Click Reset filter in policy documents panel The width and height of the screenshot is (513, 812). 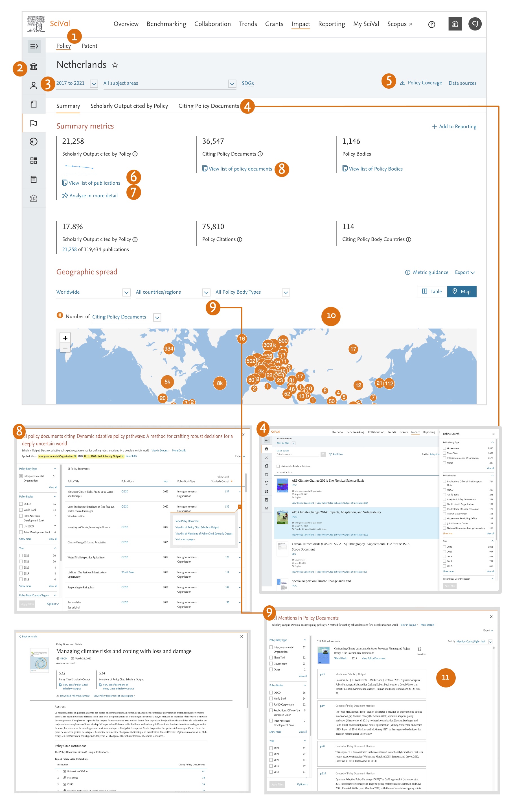pos(131,456)
